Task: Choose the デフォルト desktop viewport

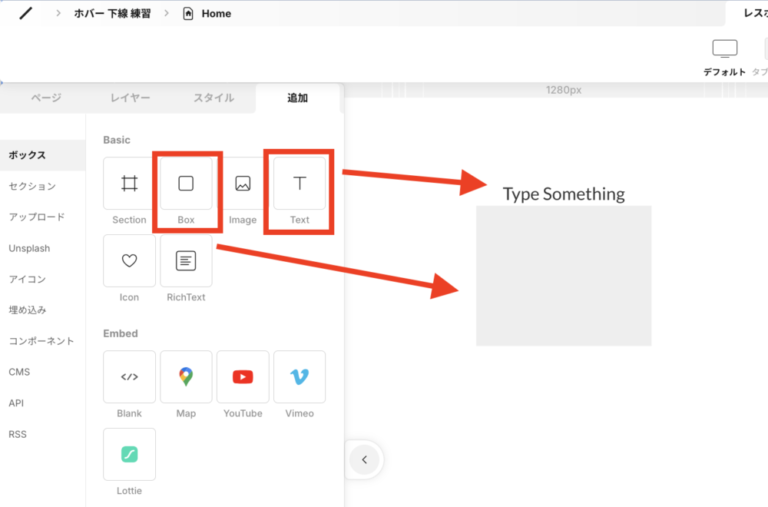Action: [724, 57]
